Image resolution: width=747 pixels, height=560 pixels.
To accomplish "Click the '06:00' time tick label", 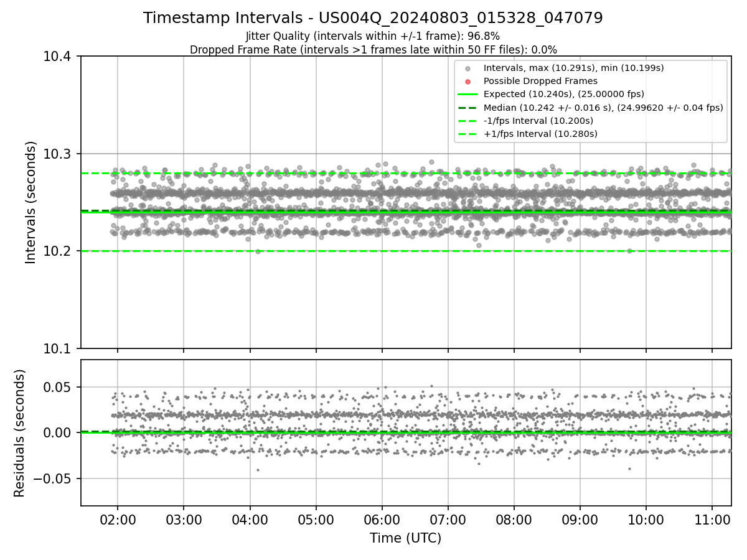I will 382,520.
